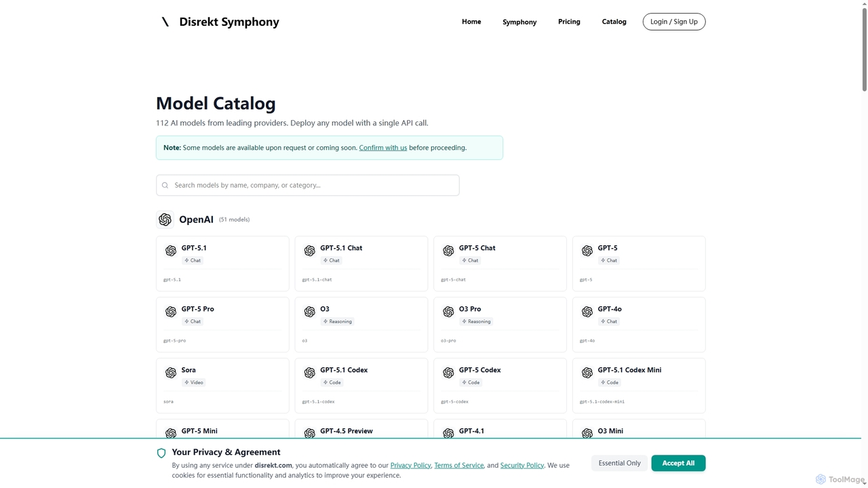This screenshot has width=868, height=488.
Task: Click the o3-pro model ID text
Action: point(448,340)
